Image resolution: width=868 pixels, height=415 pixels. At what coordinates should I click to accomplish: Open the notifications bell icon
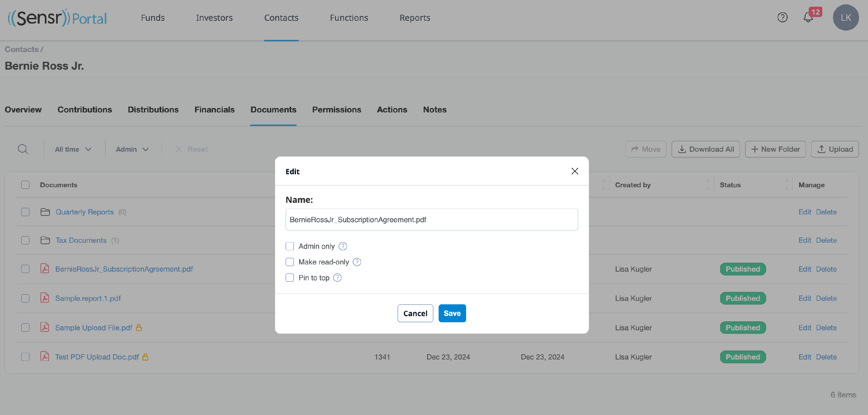click(808, 18)
